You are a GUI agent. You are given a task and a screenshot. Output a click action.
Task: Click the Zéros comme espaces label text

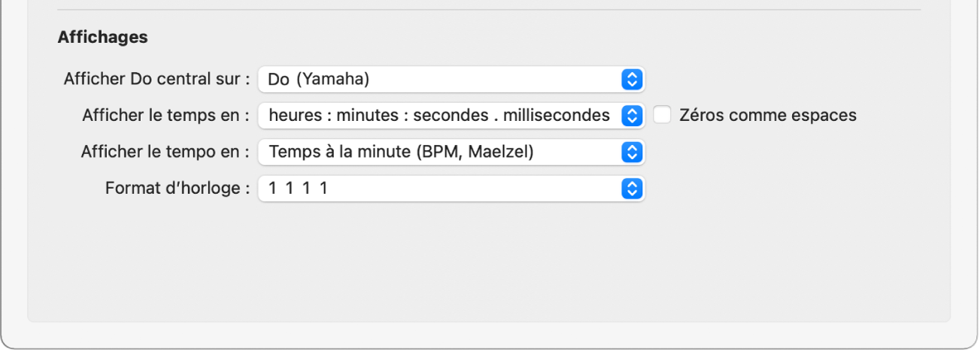(x=767, y=116)
